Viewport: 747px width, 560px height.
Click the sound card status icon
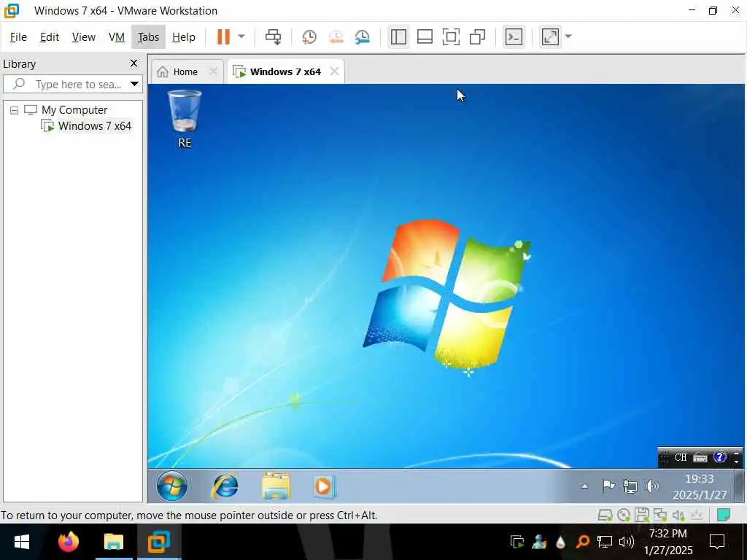click(678, 515)
